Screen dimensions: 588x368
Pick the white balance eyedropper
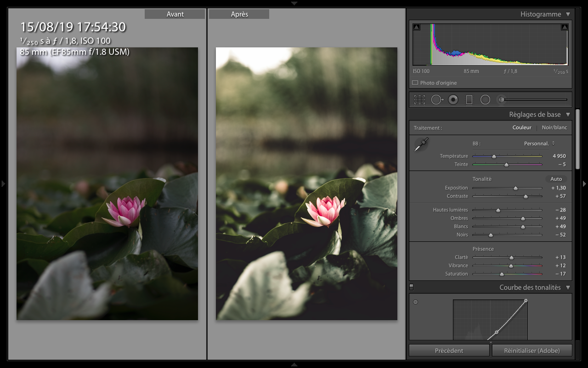(x=421, y=144)
